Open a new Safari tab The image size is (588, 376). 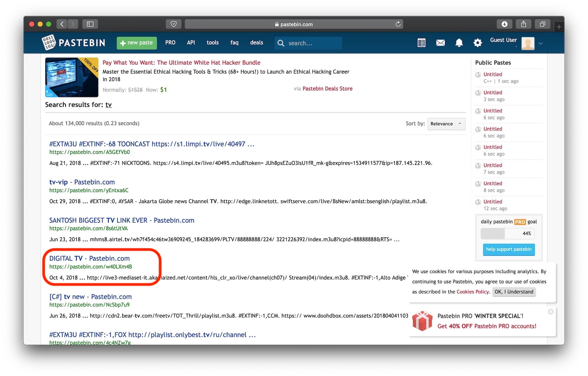pos(559,26)
